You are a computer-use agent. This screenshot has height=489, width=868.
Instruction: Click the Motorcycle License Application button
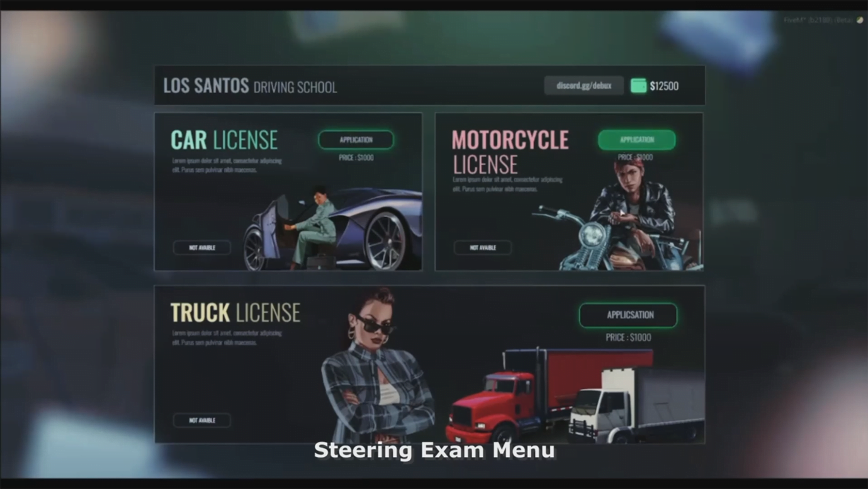click(x=637, y=140)
